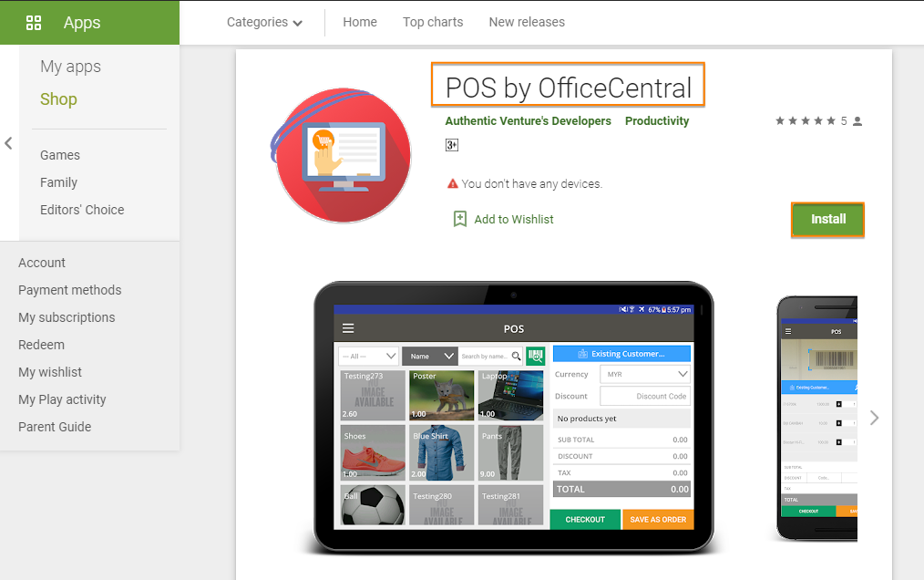
Task: Open Account settings link
Action: tap(41, 263)
